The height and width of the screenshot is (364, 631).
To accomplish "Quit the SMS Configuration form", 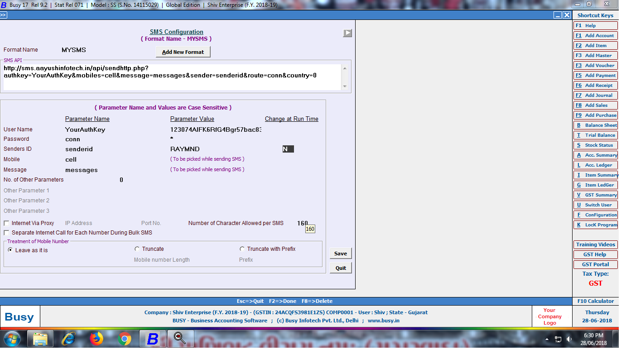I will pos(341,268).
